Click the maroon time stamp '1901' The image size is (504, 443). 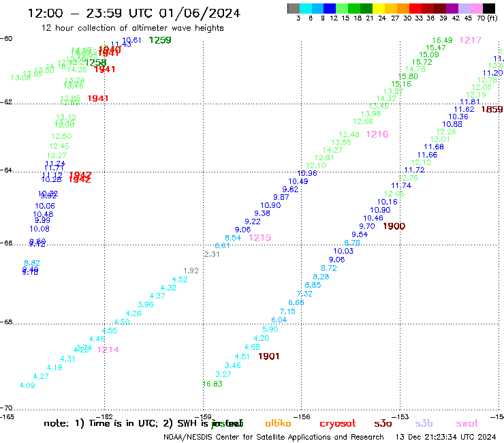coord(269,356)
